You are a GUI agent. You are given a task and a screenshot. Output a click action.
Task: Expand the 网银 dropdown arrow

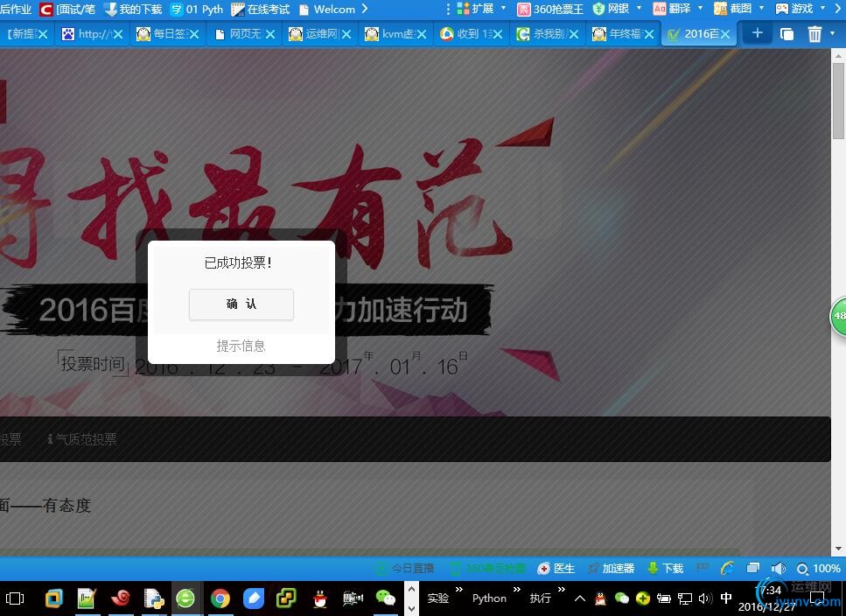pyautogui.click(x=640, y=8)
